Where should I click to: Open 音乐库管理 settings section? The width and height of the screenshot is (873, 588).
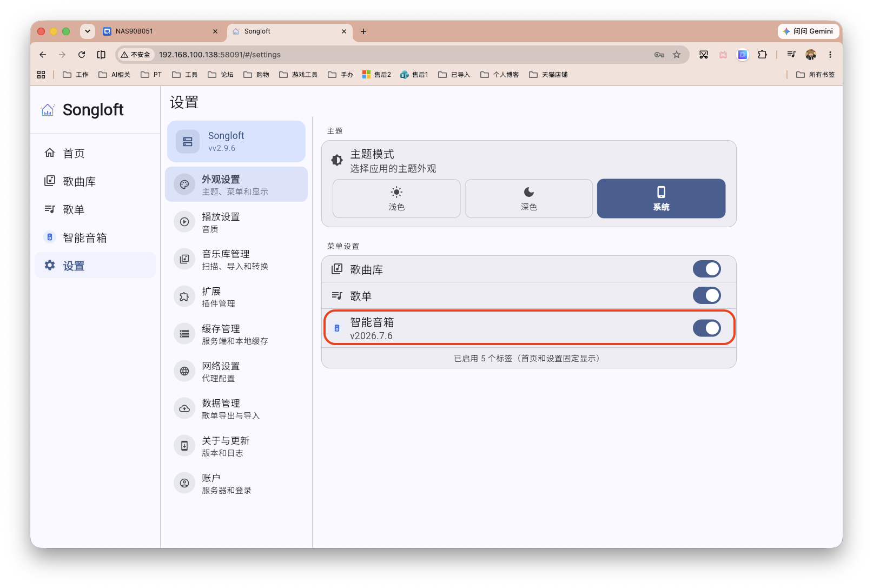[236, 259]
